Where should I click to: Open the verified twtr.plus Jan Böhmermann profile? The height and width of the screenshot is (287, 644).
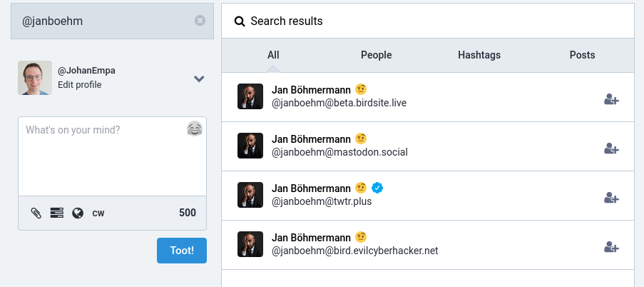[x=312, y=188]
